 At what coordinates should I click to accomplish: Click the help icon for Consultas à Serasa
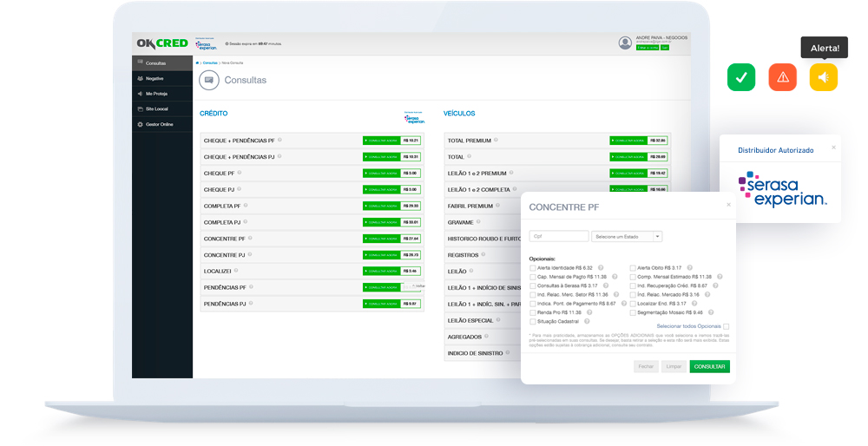click(x=606, y=285)
